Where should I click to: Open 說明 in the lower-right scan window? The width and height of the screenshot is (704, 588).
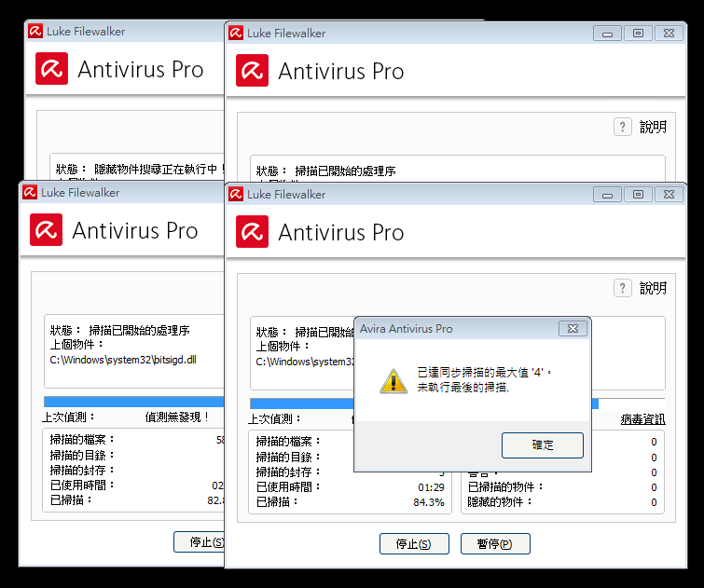click(x=653, y=289)
